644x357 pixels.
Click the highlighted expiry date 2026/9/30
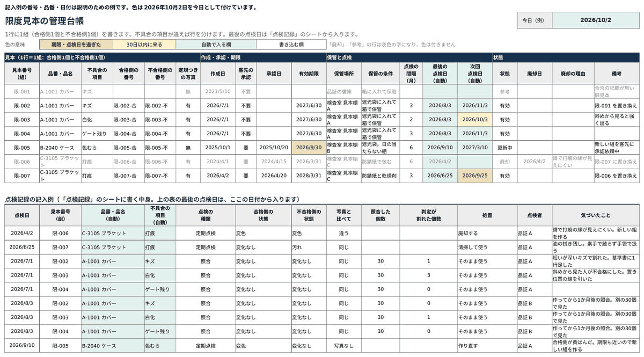coord(309,148)
